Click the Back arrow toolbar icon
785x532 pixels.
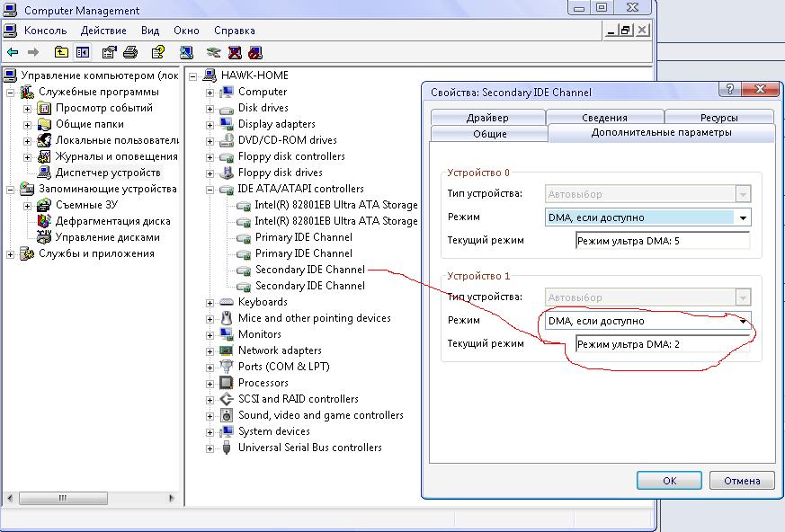13,52
